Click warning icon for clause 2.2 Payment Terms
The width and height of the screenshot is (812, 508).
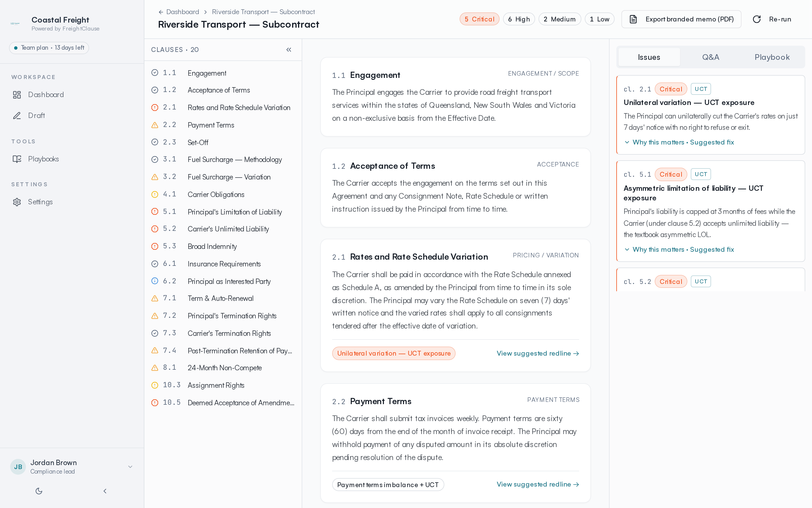pos(155,125)
